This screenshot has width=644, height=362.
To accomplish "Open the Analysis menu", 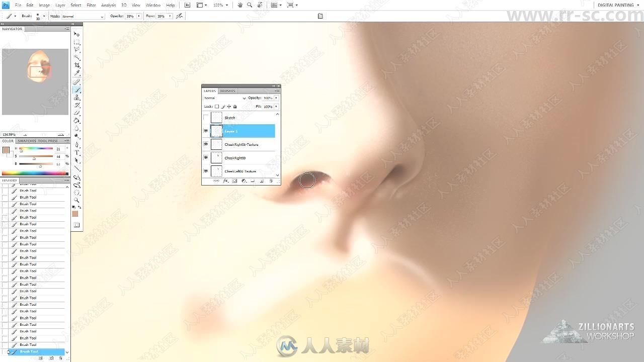I will point(109,5).
